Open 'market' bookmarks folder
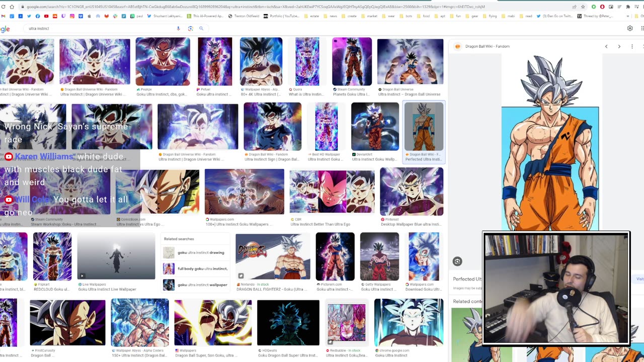 click(368, 16)
